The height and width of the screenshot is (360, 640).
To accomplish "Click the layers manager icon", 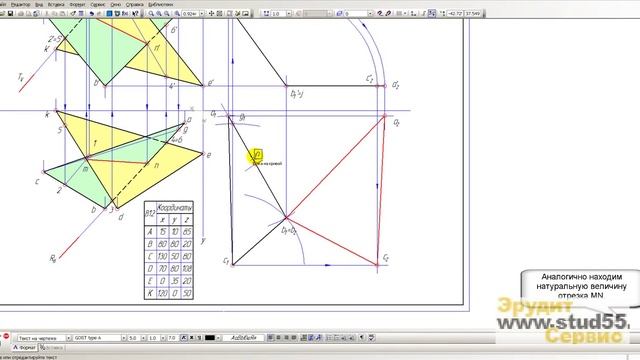I will coord(339,13).
